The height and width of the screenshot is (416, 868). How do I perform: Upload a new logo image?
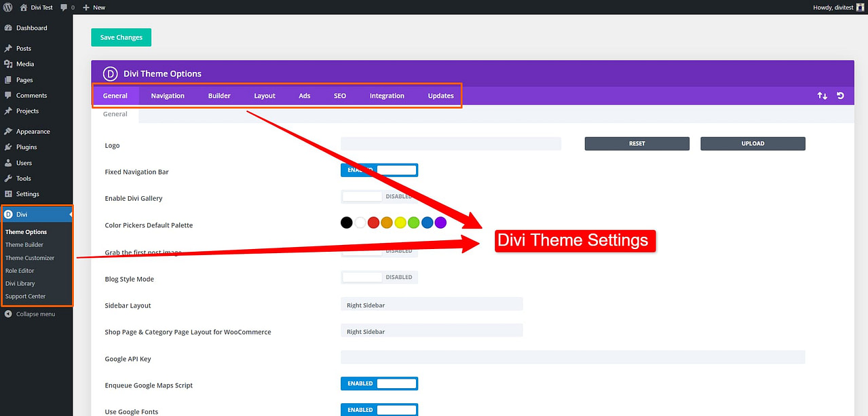(752, 143)
